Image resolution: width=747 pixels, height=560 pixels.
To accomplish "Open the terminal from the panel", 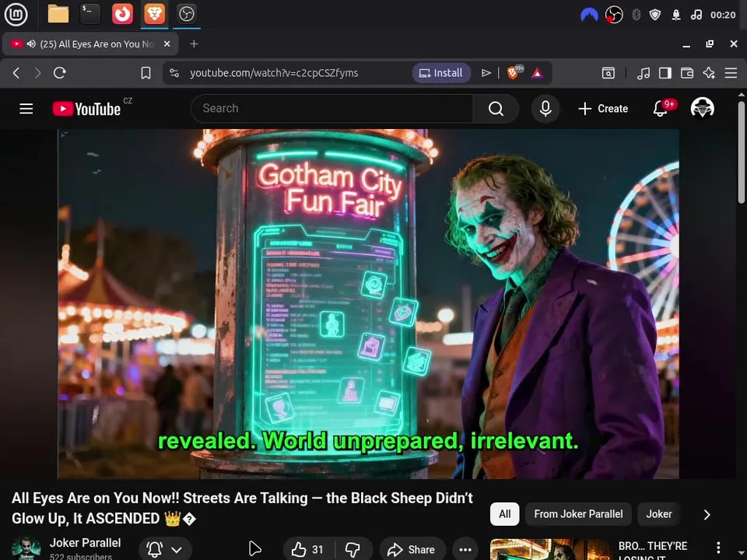I will (90, 14).
